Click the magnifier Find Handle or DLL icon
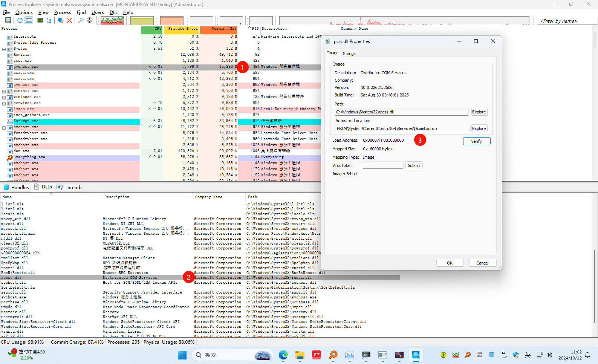The width and height of the screenshot is (598, 364). 81,20
